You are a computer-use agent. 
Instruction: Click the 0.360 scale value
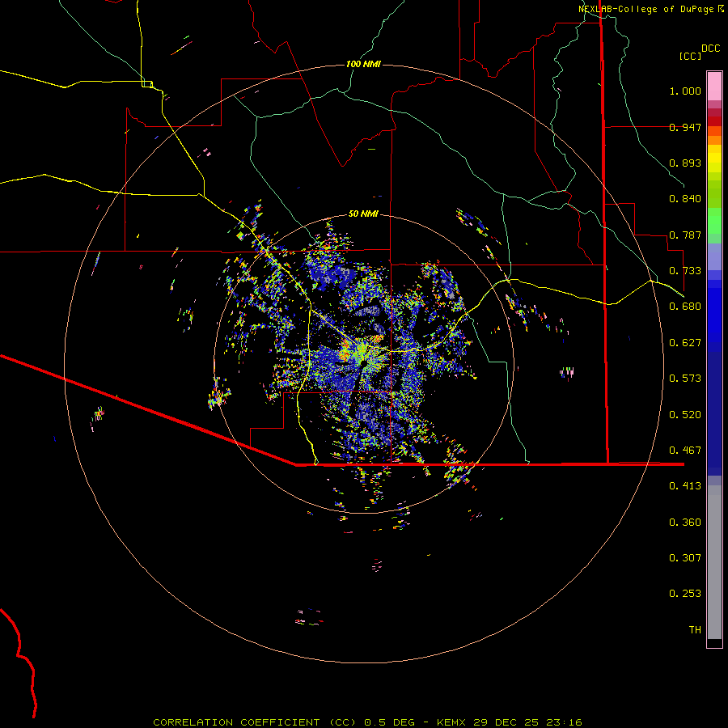pos(685,523)
